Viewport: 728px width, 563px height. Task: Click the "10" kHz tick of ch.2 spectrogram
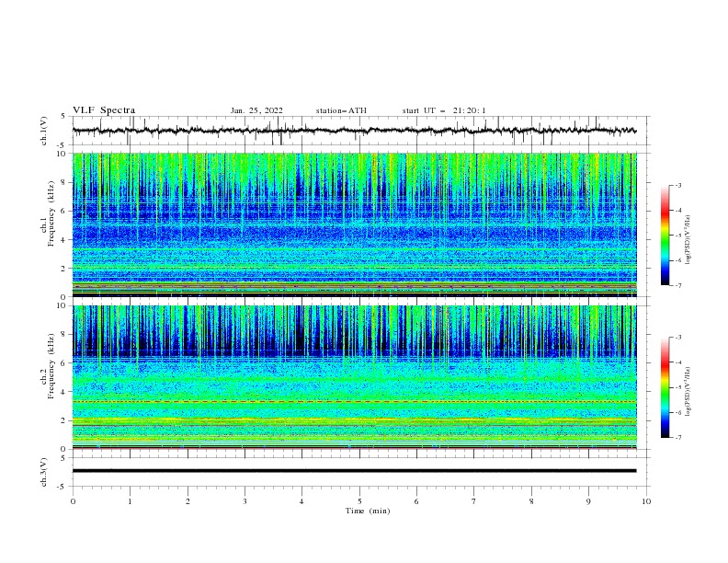pos(63,305)
